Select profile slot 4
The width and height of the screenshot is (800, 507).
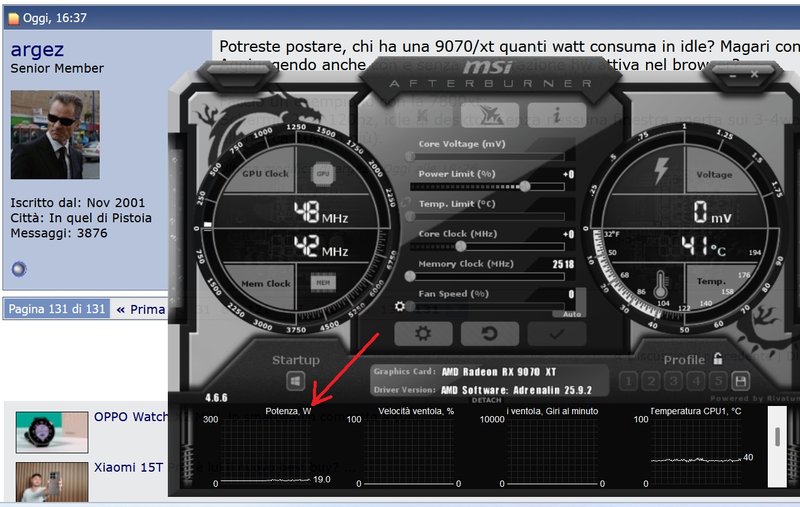tap(696, 381)
